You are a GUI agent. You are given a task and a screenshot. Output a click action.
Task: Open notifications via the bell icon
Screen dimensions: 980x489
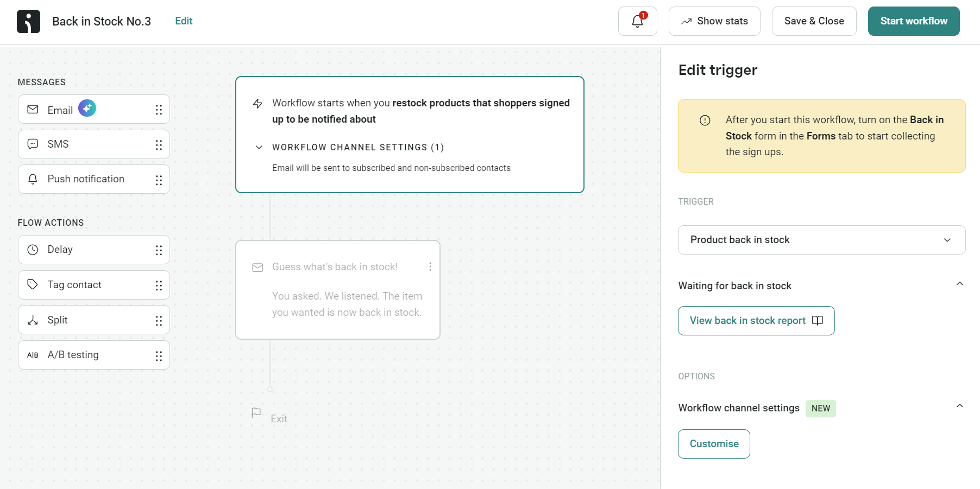[x=637, y=21]
